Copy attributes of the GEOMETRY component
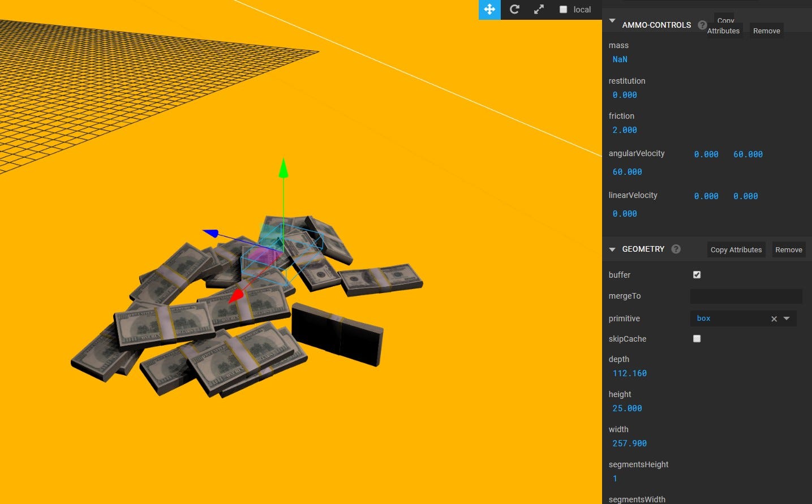 (x=736, y=249)
